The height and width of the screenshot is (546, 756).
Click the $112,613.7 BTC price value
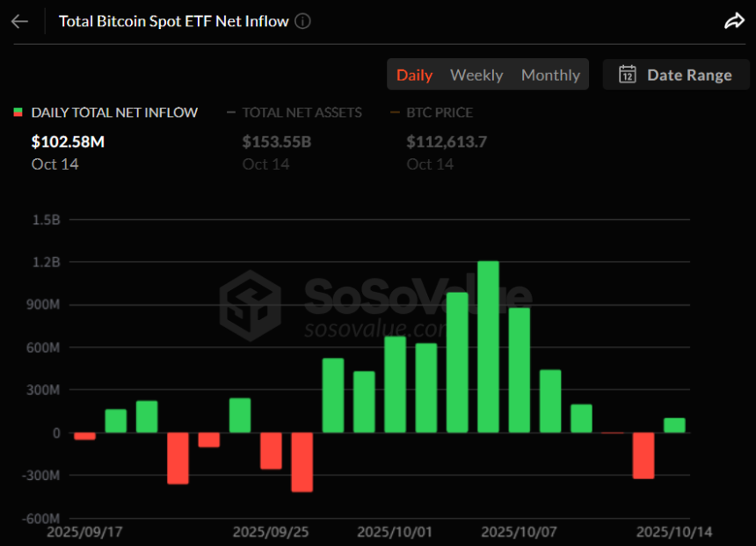tap(447, 142)
